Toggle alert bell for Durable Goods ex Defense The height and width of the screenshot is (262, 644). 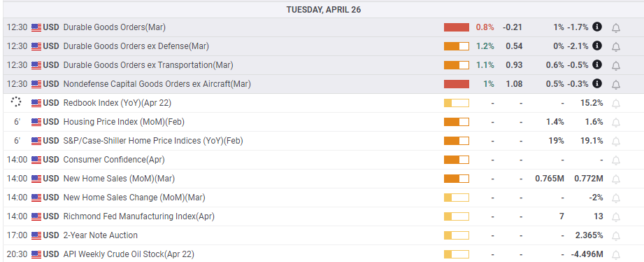pyautogui.click(x=615, y=47)
